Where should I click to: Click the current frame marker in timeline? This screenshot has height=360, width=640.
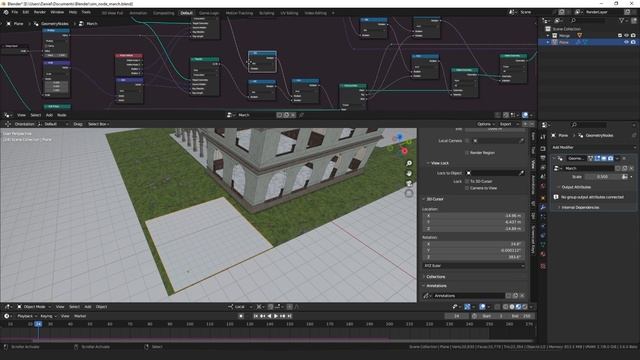(x=38, y=324)
